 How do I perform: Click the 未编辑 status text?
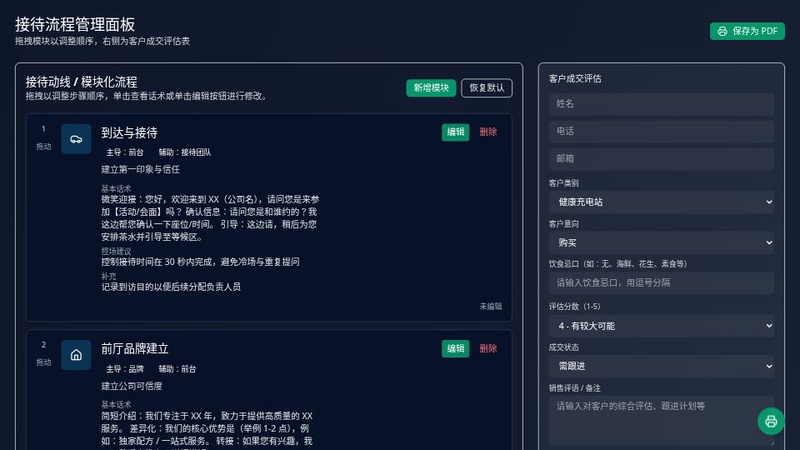coord(490,307)
